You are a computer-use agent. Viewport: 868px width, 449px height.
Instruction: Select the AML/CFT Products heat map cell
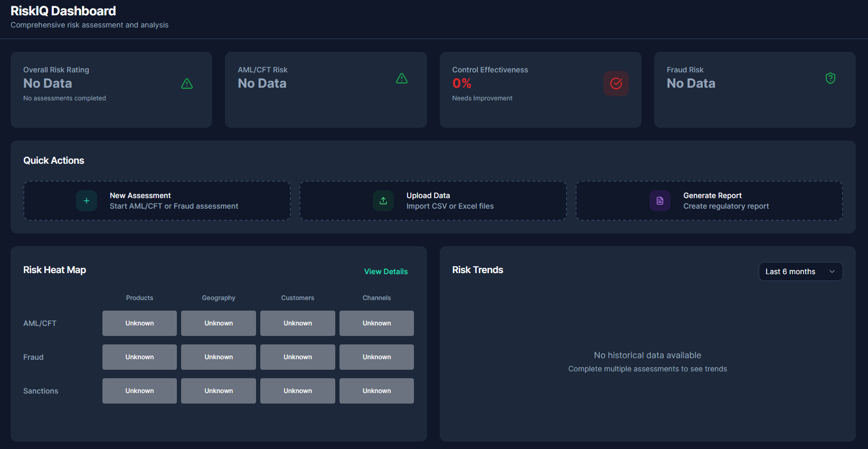pos(139,323)
